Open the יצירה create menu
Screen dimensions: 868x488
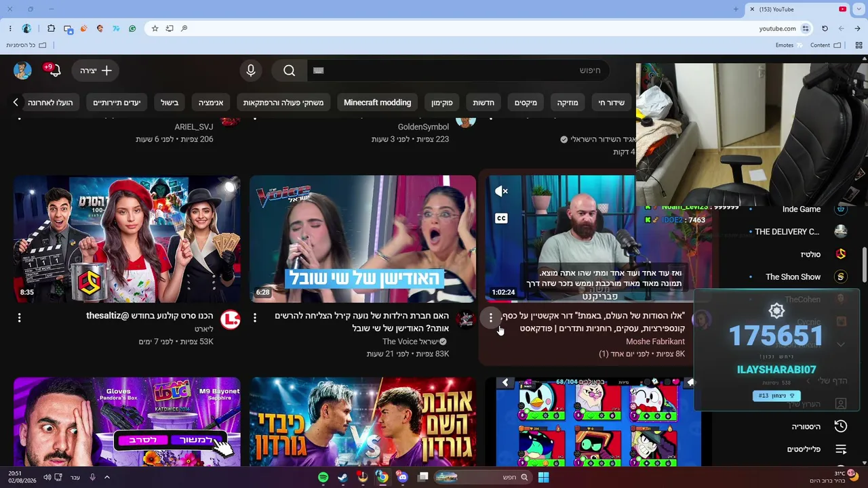coord(96,70)
